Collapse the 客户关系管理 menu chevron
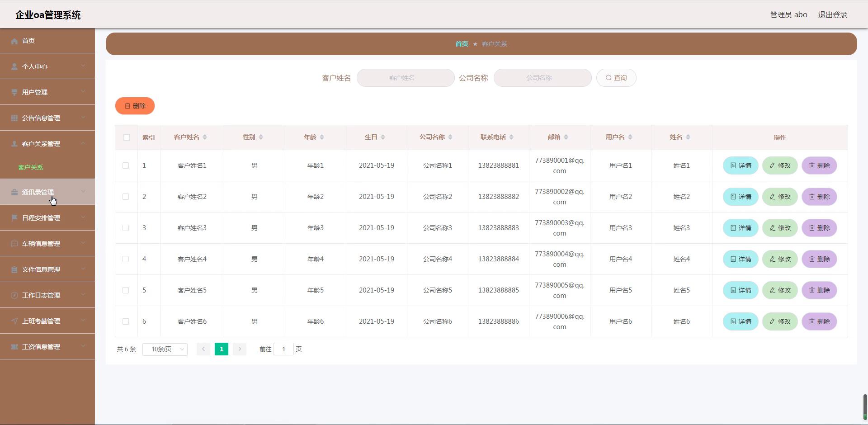This screenshot has height=425, width=868. pyautogui.click(x=83, y=143)
